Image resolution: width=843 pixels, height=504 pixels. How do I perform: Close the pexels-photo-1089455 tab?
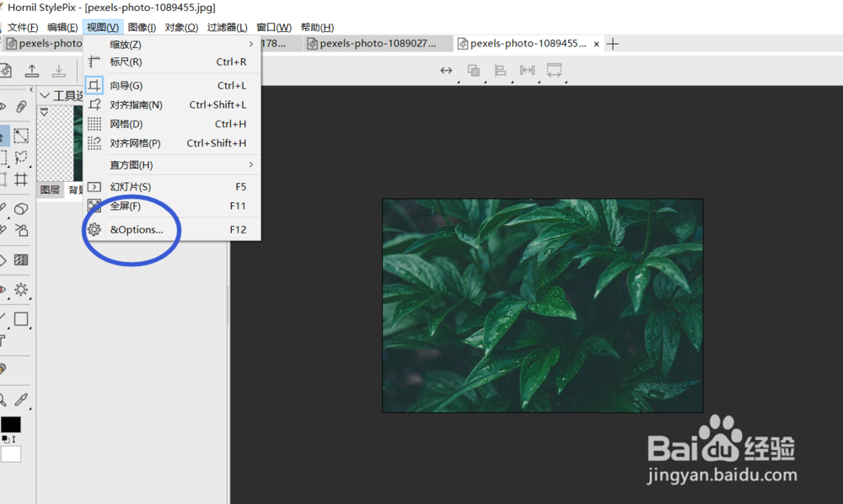coord(596,44)
